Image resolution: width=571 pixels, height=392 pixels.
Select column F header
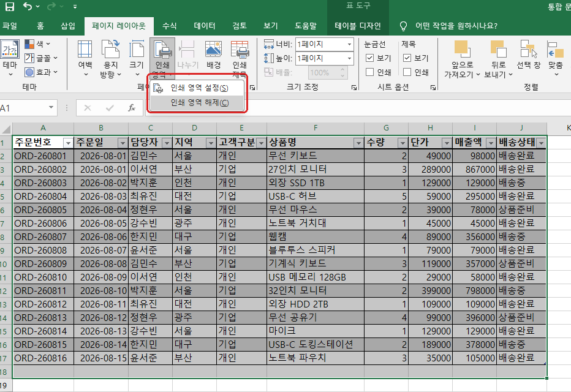click(316, 128)
